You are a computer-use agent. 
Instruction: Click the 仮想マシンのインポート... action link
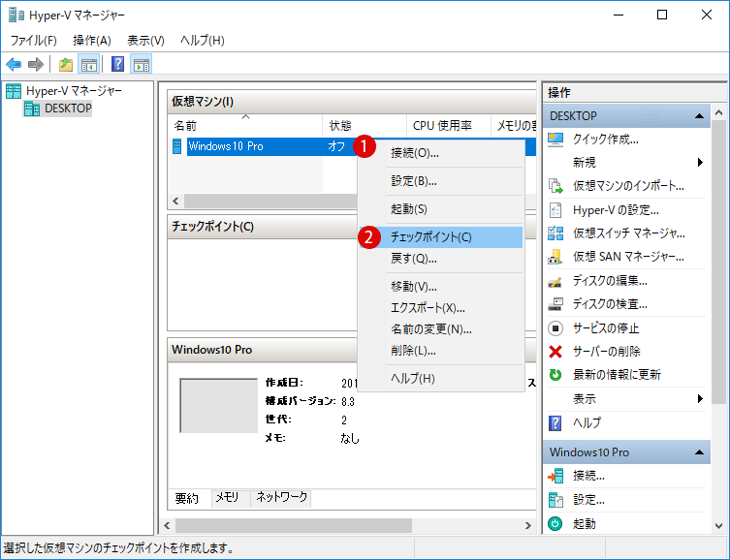pos(628,186)
